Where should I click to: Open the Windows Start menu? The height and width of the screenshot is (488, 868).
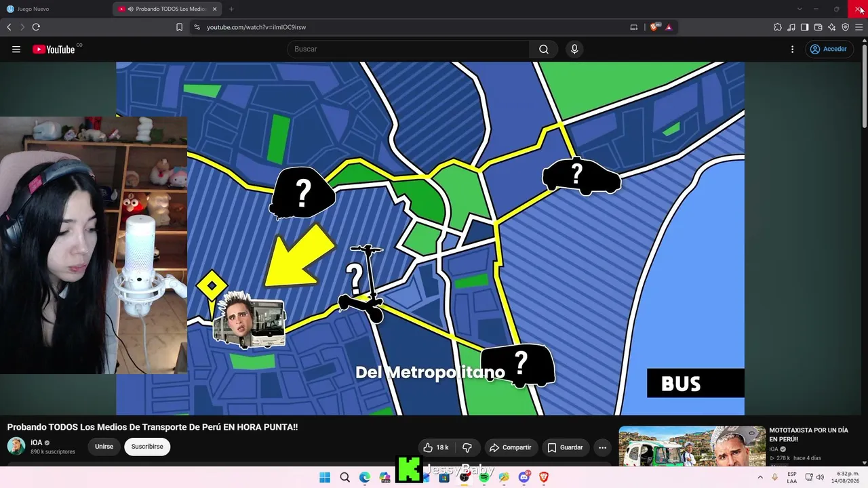click(325, 477)
